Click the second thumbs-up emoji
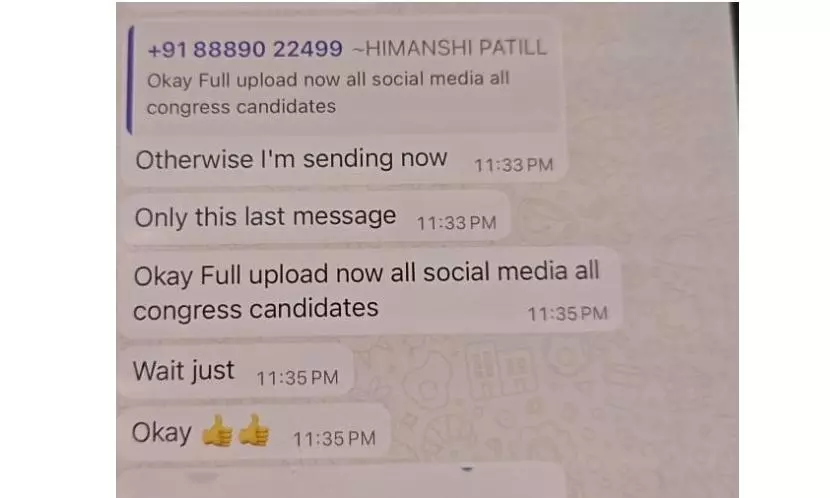 coord(254,430)
